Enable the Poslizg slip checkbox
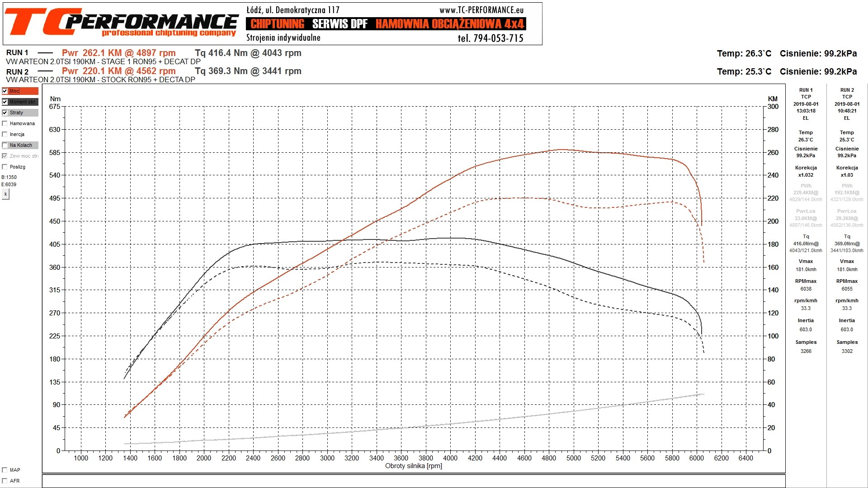 coord(5,167)
